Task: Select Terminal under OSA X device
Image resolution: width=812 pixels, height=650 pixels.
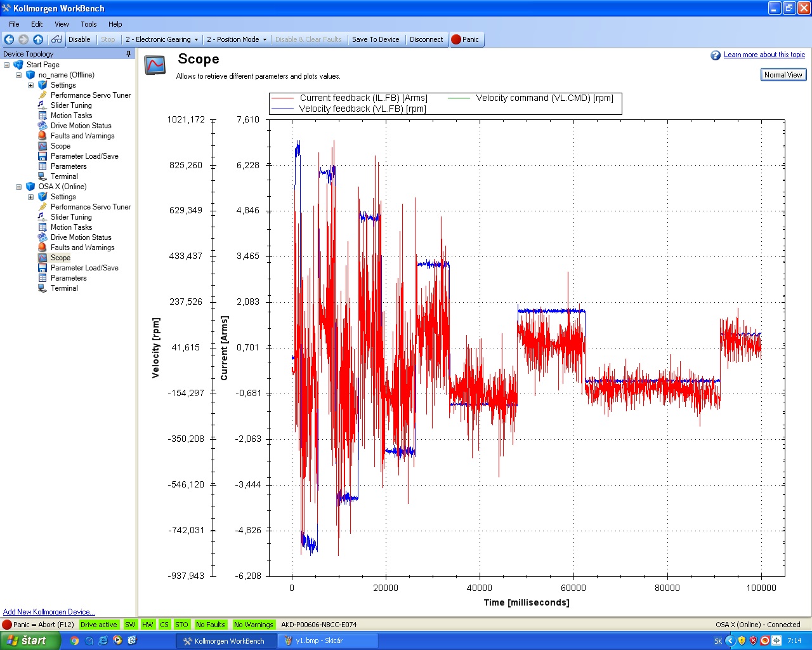Action: pos(64,288)
